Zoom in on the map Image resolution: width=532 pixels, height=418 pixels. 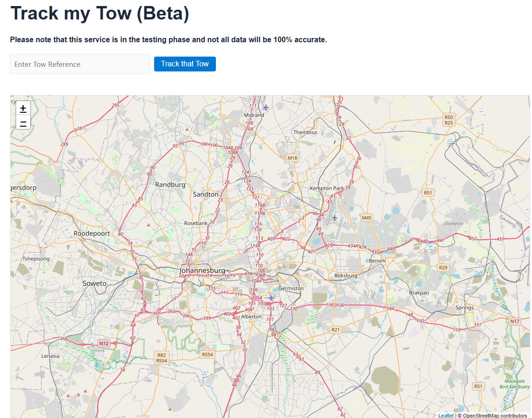23,108
